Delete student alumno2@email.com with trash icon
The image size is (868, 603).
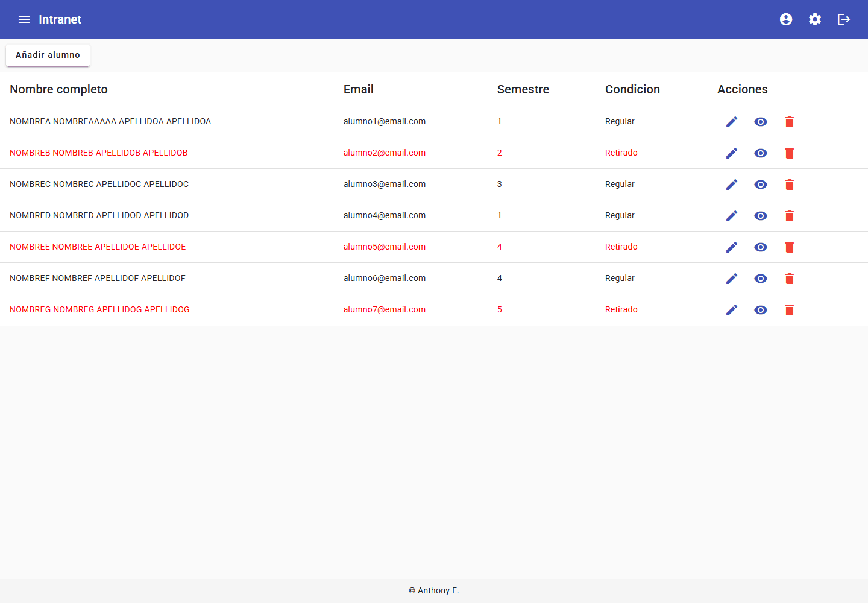(790, 153)
